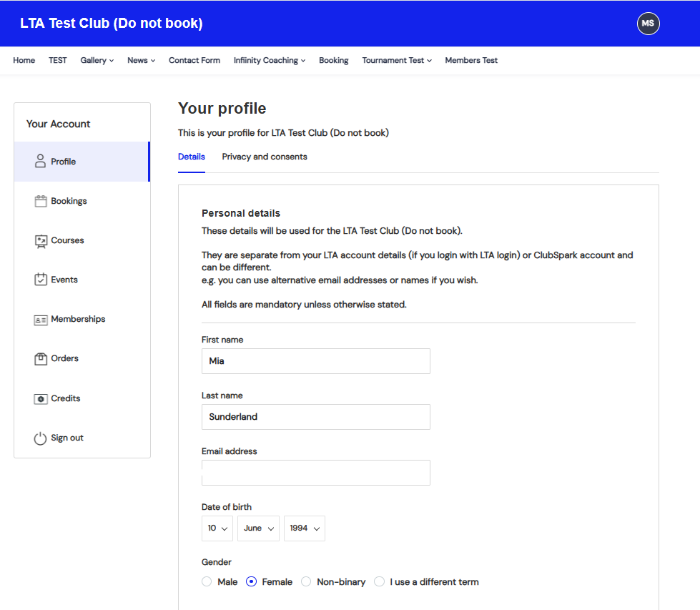Click the Sign out power icon
700x610 pixels.
coord(41,438)
